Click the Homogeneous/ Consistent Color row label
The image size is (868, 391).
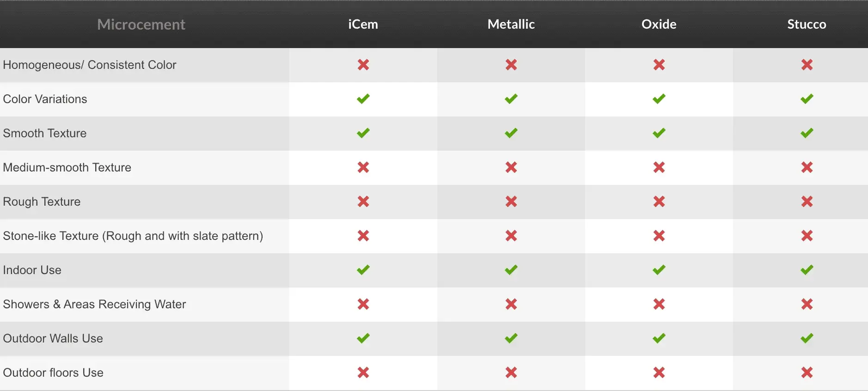[90, 65]
